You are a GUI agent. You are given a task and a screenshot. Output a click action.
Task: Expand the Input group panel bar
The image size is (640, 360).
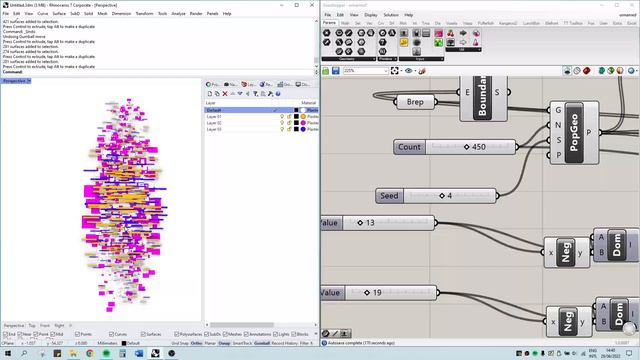tap(421, 59)
